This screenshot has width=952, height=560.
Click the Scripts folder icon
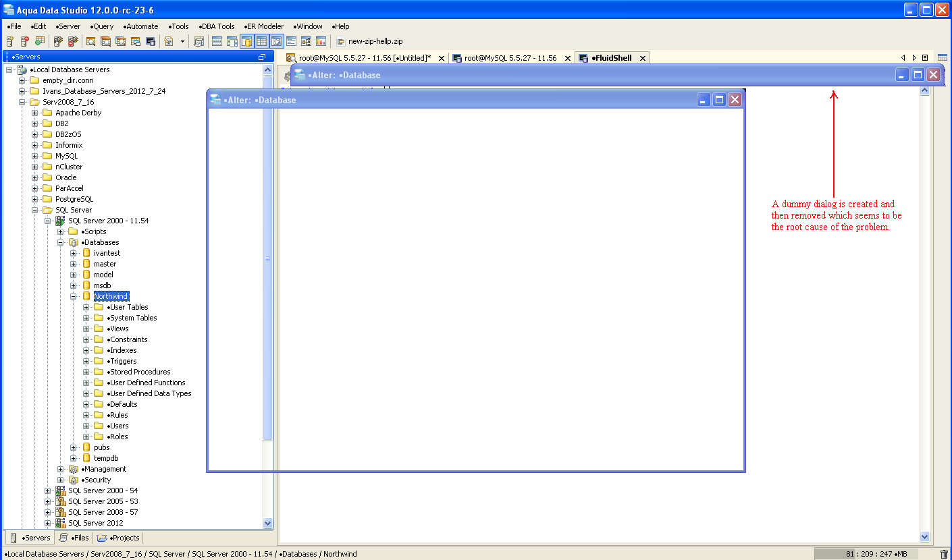[73, 231]
